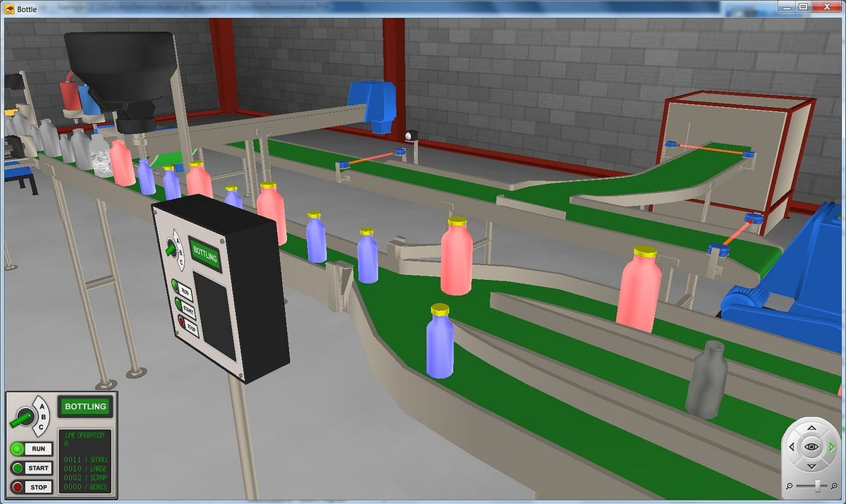Pan camera down with the down arrow
This screenshot has width=846, height=504.
click(811, 465)
